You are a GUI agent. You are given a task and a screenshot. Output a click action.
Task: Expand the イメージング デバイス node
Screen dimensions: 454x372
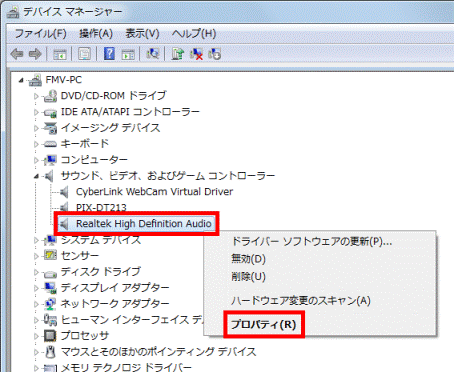tap(36, 128)
